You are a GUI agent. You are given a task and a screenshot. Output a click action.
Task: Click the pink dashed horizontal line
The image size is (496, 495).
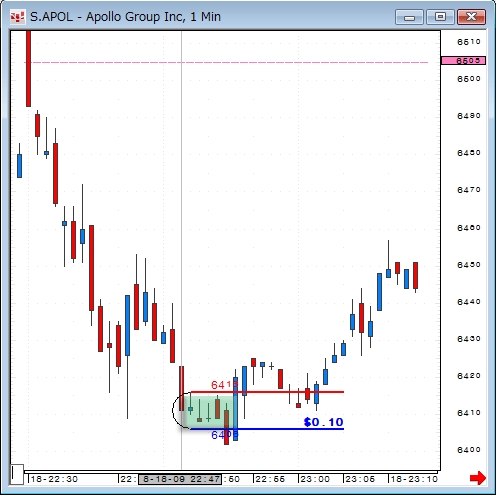[227, 62]
